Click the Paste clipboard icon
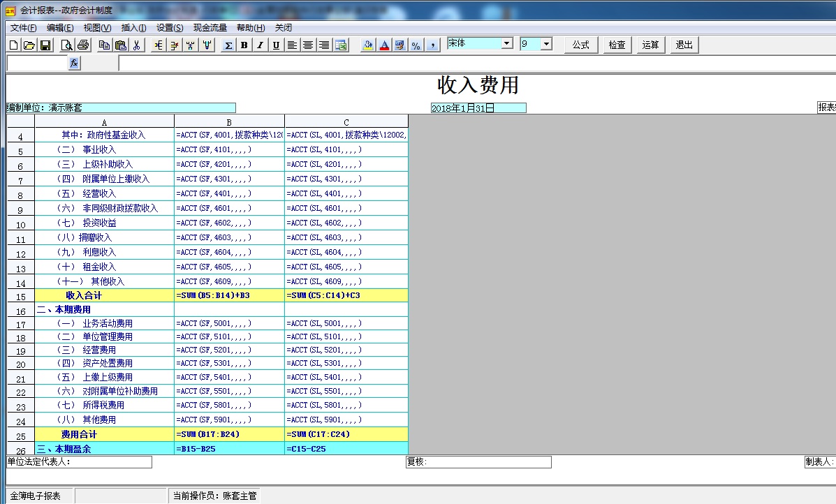 [121, 45]
